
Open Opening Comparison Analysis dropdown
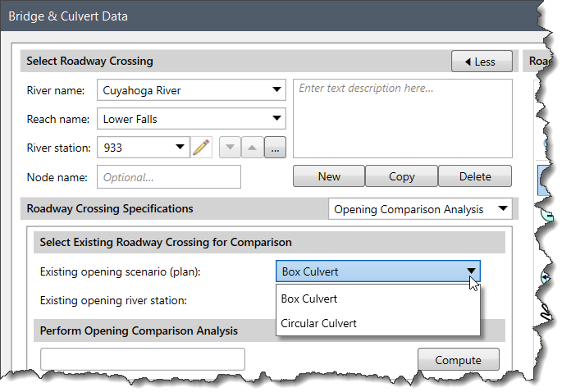click(x=503, y=208)
